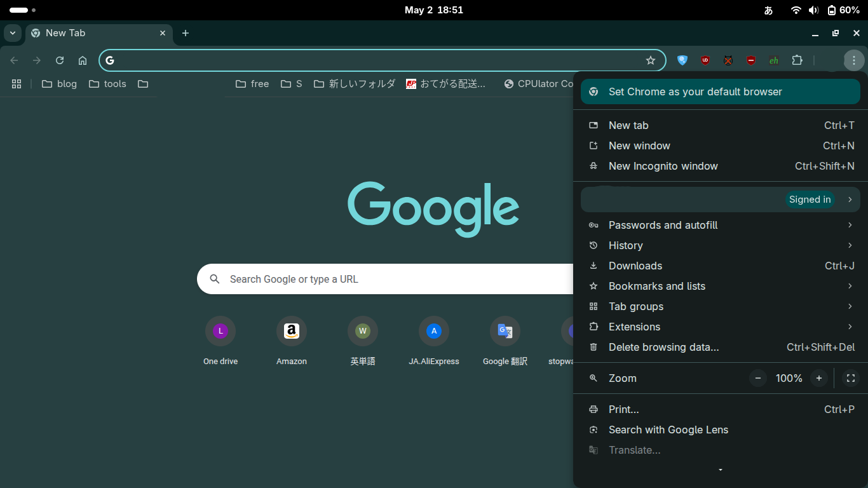
Task: Click the あ input method indicator
Action: [768, 10]
